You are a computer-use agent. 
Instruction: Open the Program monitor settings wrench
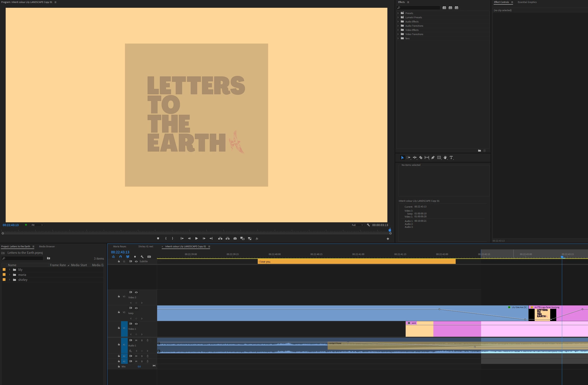(368, 225)
